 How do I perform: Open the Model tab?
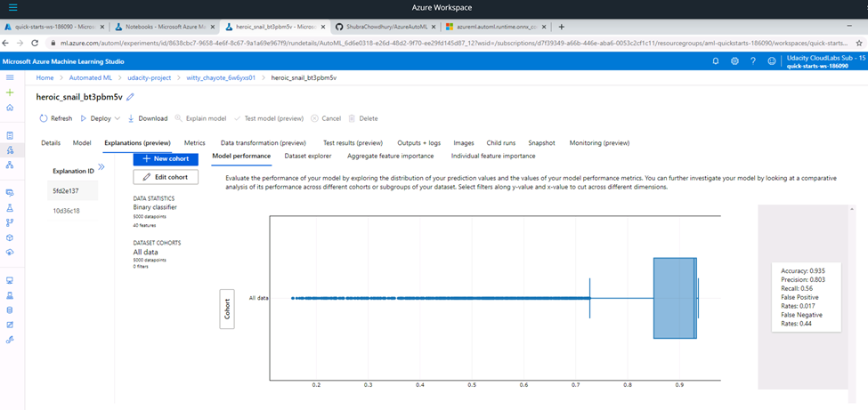[82, 143]
